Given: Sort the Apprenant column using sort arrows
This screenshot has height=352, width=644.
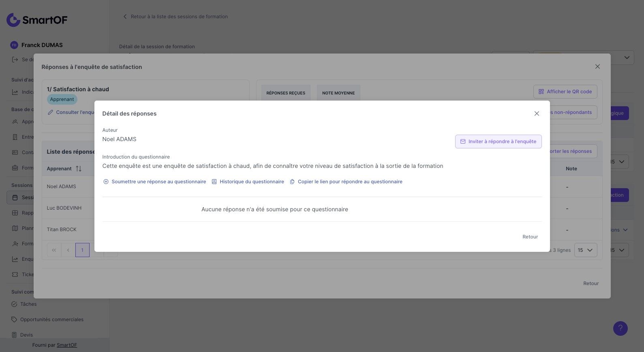Looking at the screenshot, I should pos(79,169).
